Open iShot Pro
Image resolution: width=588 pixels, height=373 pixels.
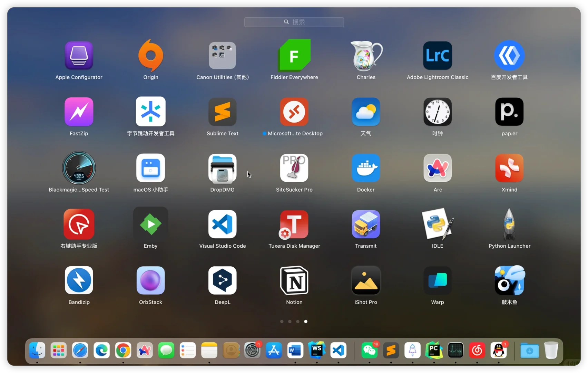pos(366,280)
